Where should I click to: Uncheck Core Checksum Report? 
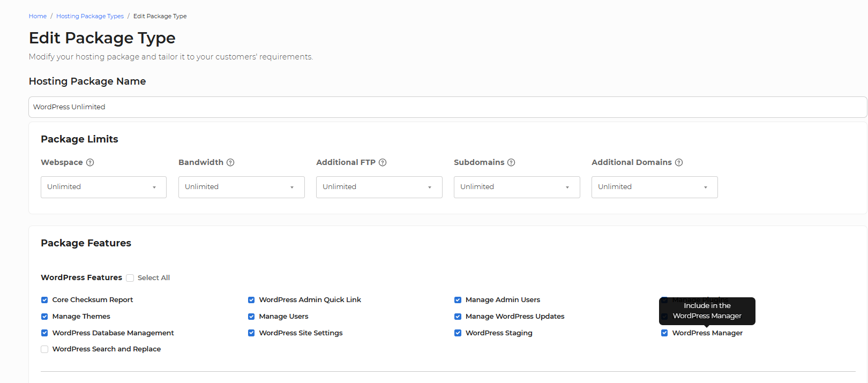44,300
